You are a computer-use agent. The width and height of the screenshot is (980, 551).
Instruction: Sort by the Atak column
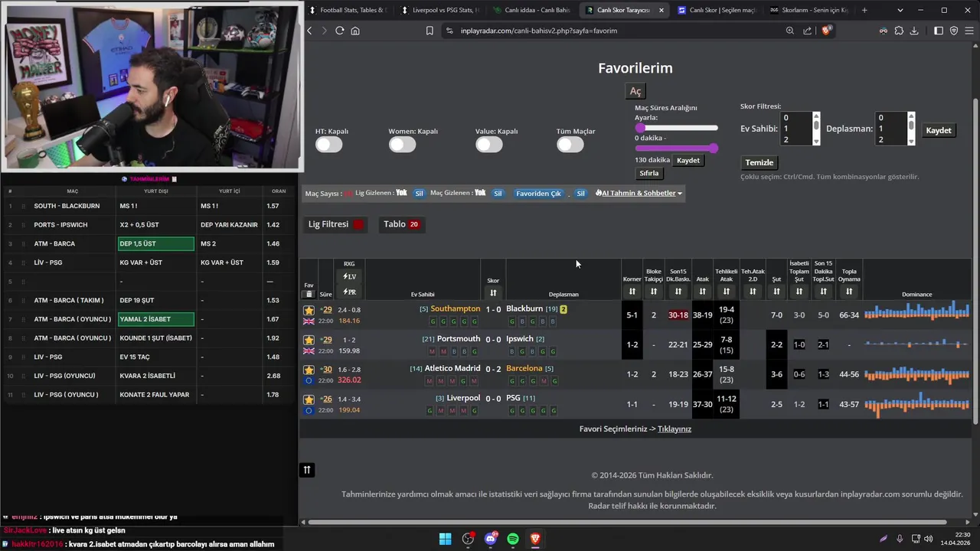[702, 292]
